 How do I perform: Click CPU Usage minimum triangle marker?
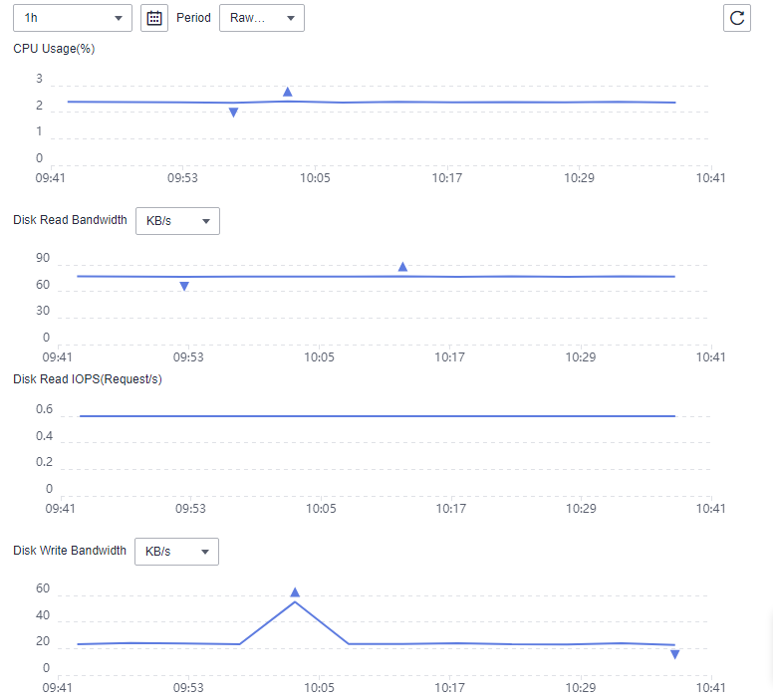coord(234,113)
